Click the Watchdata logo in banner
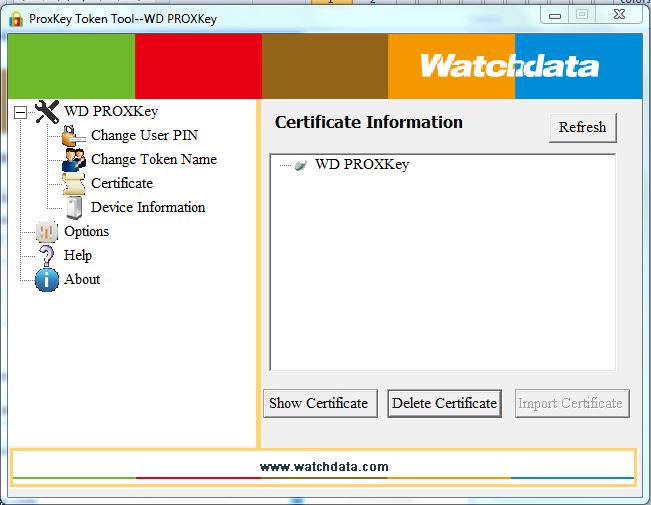651x505 pixels. 509,66
